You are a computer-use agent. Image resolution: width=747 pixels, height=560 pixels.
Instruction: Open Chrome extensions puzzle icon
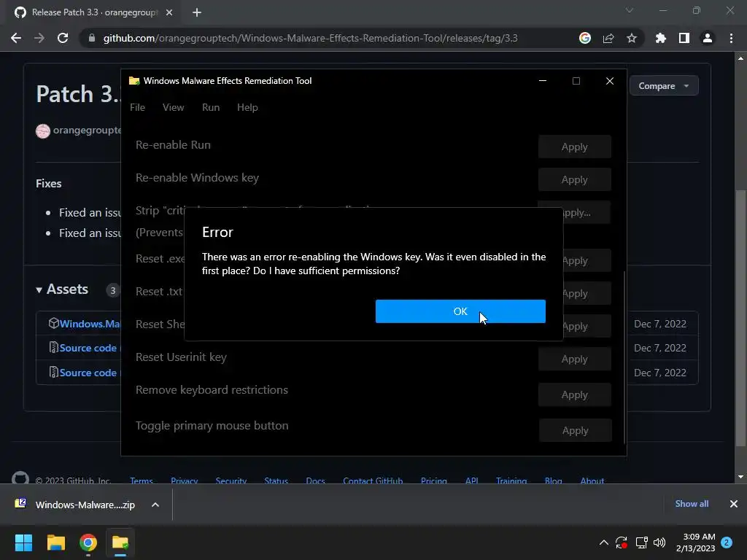pos(660,38)
